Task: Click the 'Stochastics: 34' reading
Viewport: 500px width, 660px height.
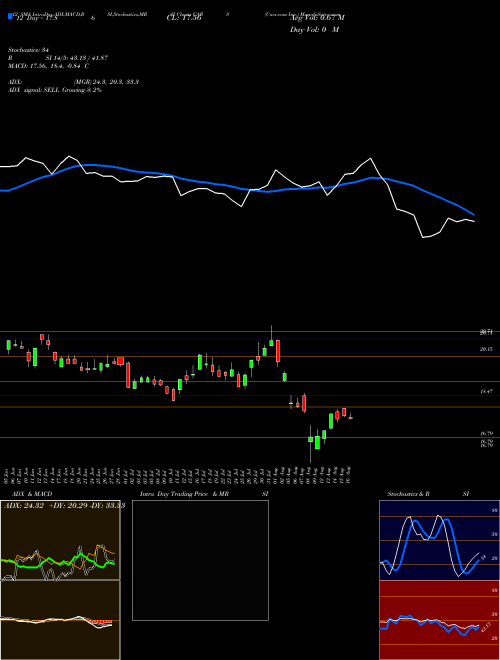Action: coord(28,50)
